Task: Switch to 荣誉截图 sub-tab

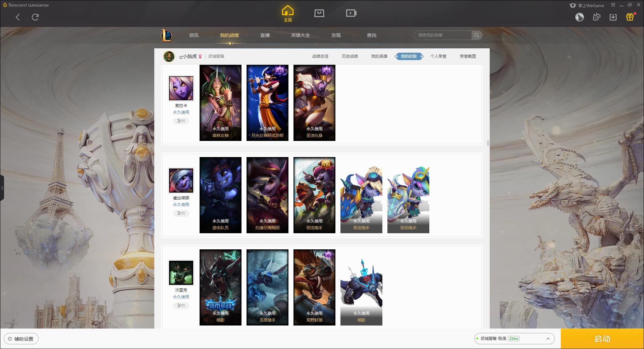Action: 468,56
